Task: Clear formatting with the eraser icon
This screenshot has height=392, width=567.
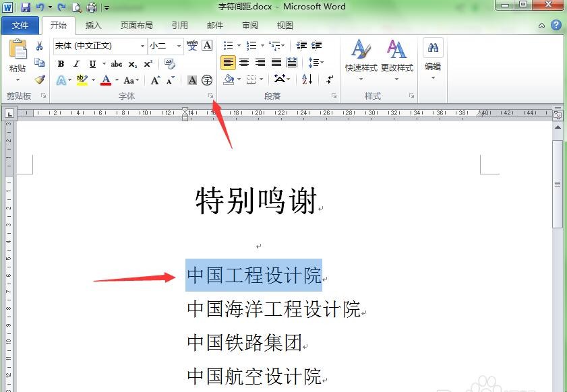Action: pyautogui.click(x=169, y=65)
